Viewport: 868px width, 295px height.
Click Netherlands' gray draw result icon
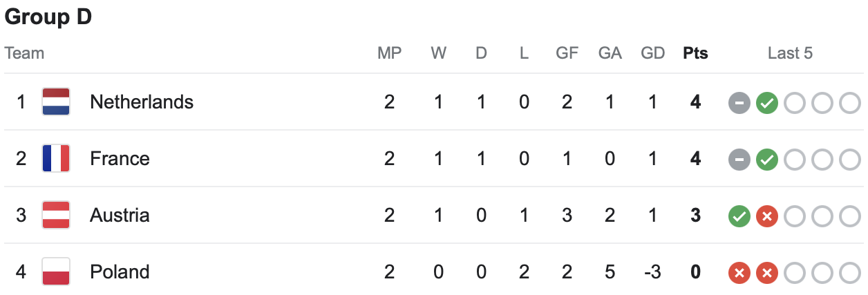pos(739,103)
